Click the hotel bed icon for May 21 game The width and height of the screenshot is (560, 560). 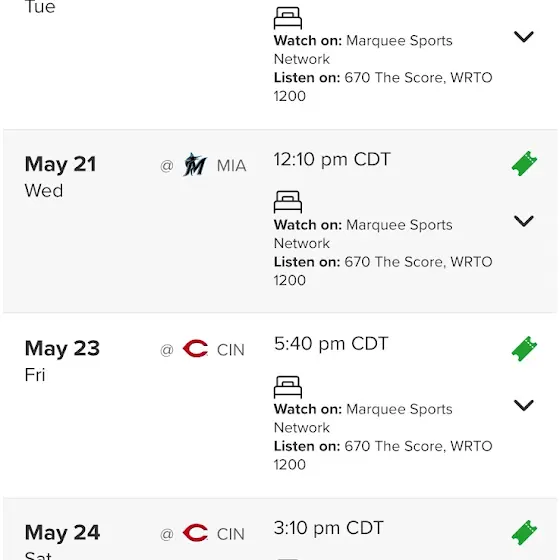pyautogui.click(x=288, y=202)
